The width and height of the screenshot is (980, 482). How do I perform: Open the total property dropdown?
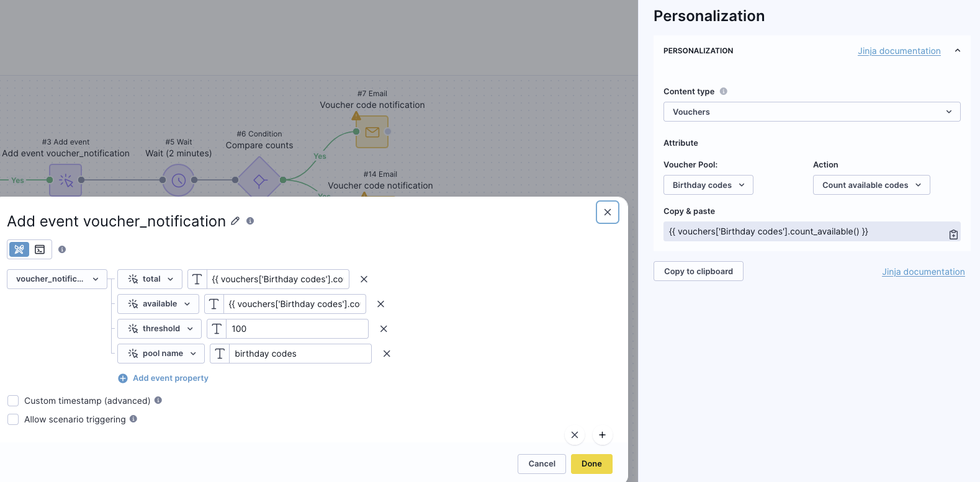coord(150,279)
